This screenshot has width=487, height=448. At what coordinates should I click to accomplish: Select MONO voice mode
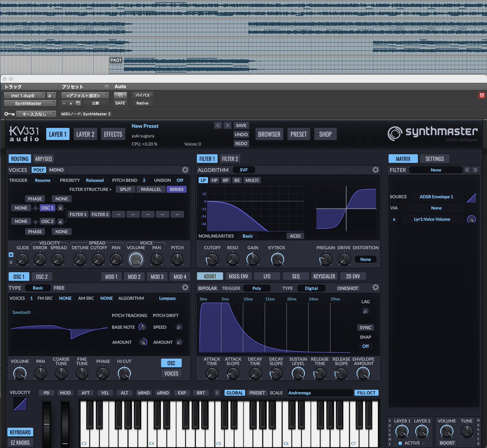coord(56,170)
